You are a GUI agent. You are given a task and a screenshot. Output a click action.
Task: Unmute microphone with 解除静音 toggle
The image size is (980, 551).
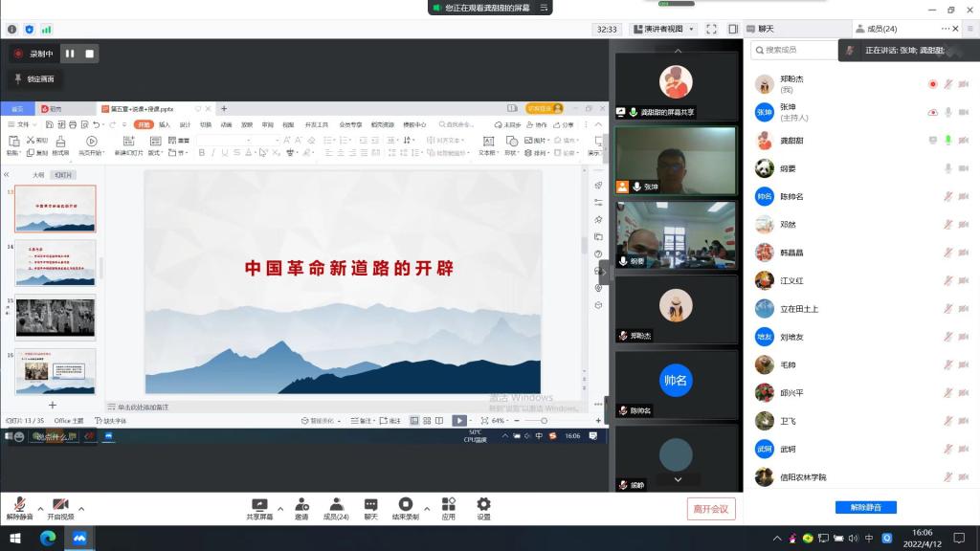coord(19,506)
